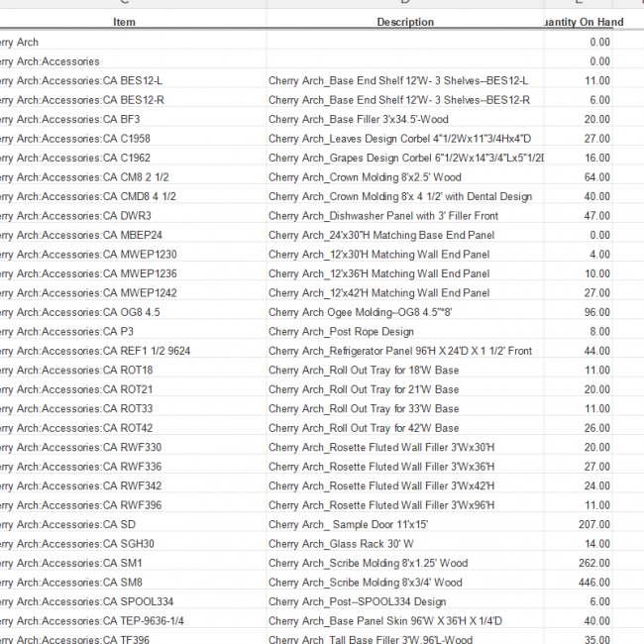Select the CA MWEP1242 item cell
The image size is (644, 644).
point(133,293)
